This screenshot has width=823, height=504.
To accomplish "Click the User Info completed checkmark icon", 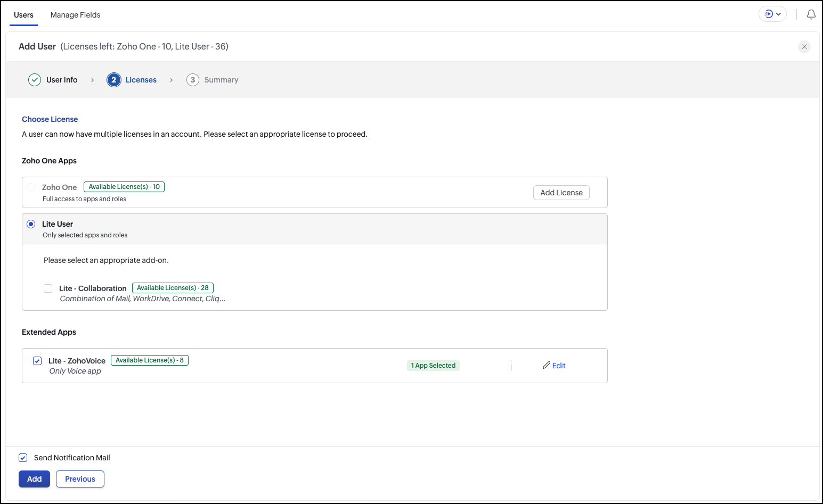I will (35, 80).
